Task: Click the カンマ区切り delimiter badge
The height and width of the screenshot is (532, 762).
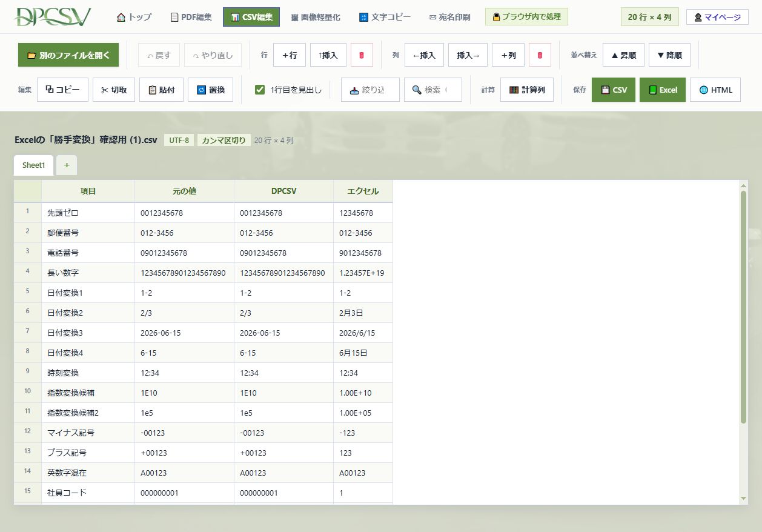Action: (x=224, y=140)
